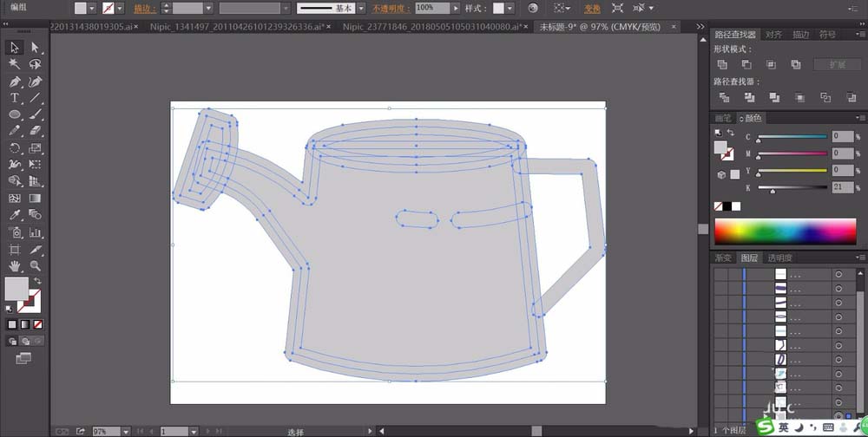Swap fill and stroke in Color panel
868x437 pixels.
[730, 133]
